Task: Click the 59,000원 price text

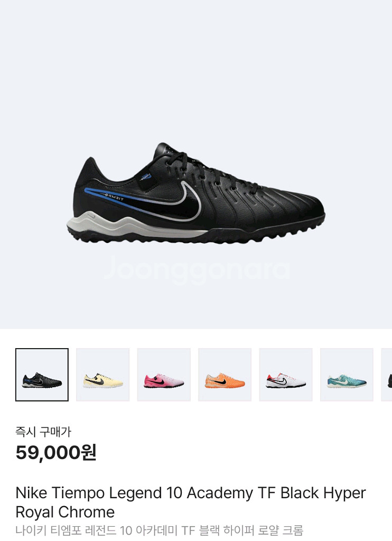Action: (x=56, y=452)
